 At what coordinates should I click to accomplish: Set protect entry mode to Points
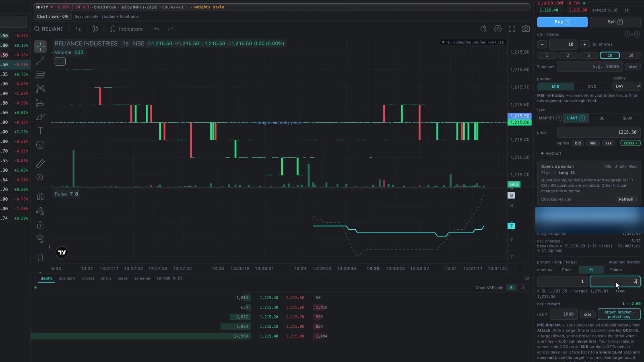click(x=615, y=270)
